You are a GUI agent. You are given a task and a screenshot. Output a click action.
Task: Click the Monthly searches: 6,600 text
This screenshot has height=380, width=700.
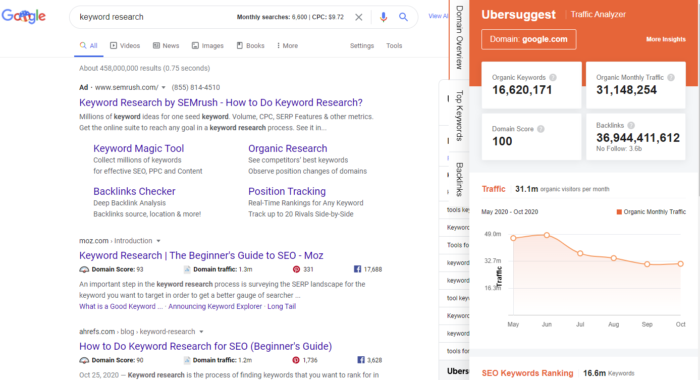272,17
